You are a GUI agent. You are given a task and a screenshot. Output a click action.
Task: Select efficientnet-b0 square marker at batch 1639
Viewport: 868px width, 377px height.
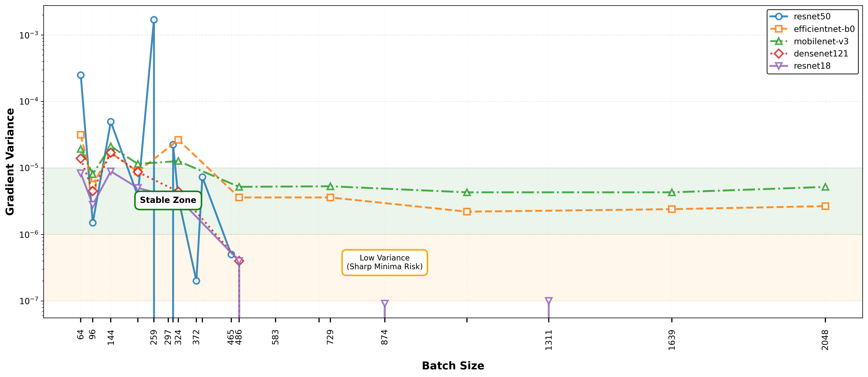click(671, 209)
